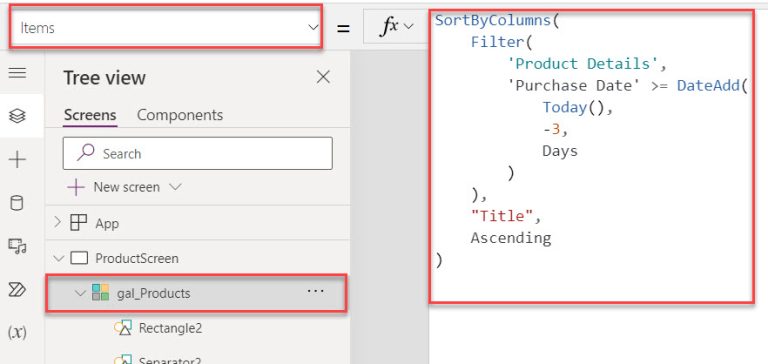Switch to the Components tab
This screenshot has height=364, width=768.
pyautogui.click(x=180, y=115)
